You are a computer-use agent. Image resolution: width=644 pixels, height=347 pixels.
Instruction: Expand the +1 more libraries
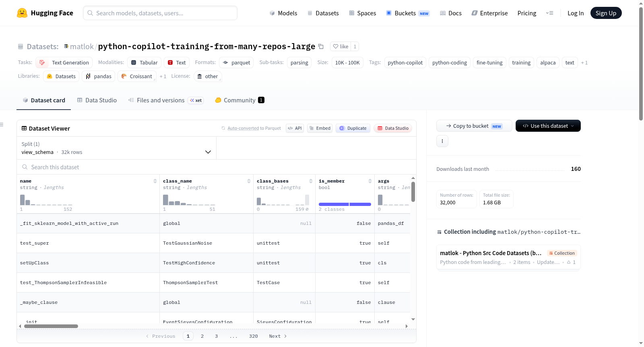pos(163,76)
